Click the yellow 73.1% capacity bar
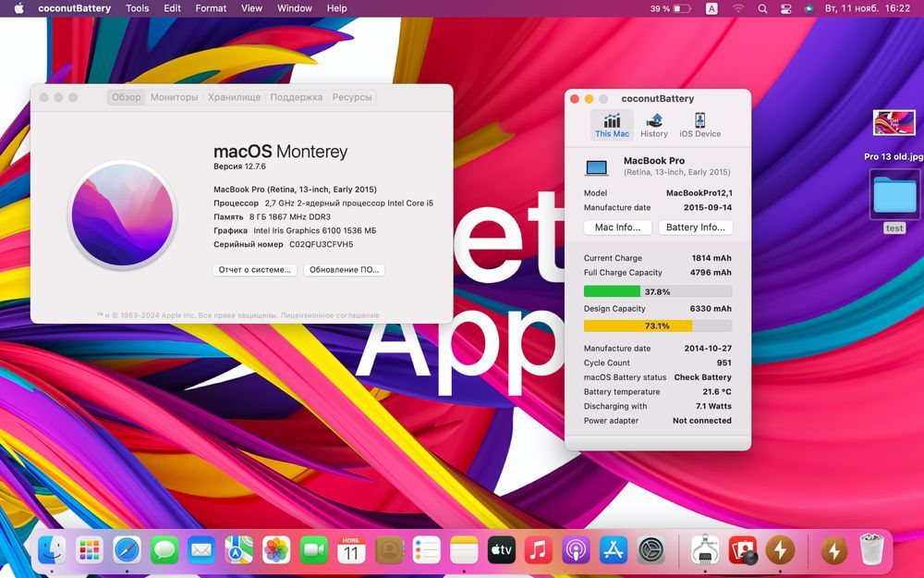This screenshot has width=924, height=578. coord(658,326)
